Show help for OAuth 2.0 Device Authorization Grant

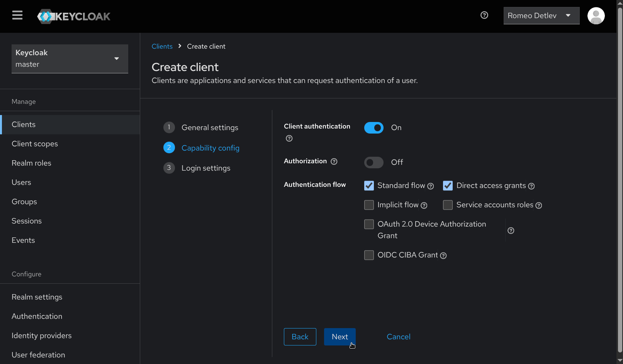511,230
